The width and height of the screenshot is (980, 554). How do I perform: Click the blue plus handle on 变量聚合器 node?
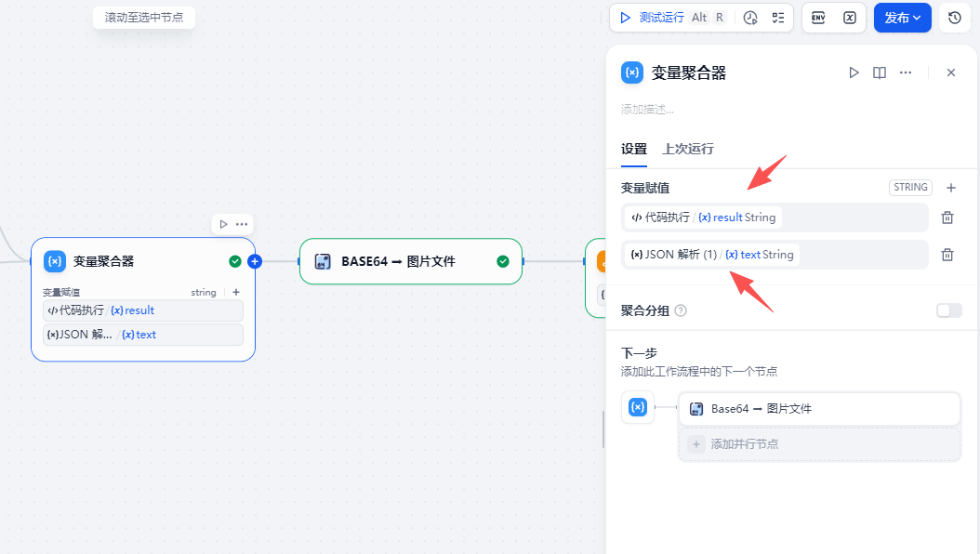point(255,262)
